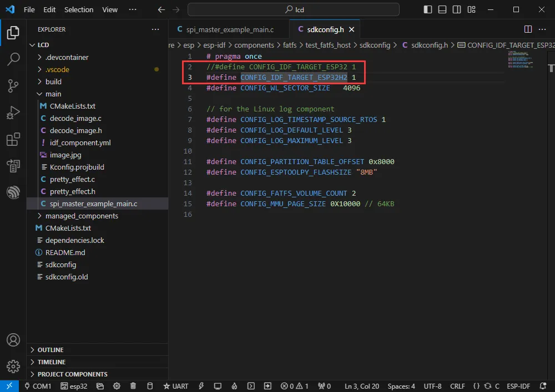Open the Source Control view
The width and height of the screenshot is (555, 392).
[x=13, y=86]
